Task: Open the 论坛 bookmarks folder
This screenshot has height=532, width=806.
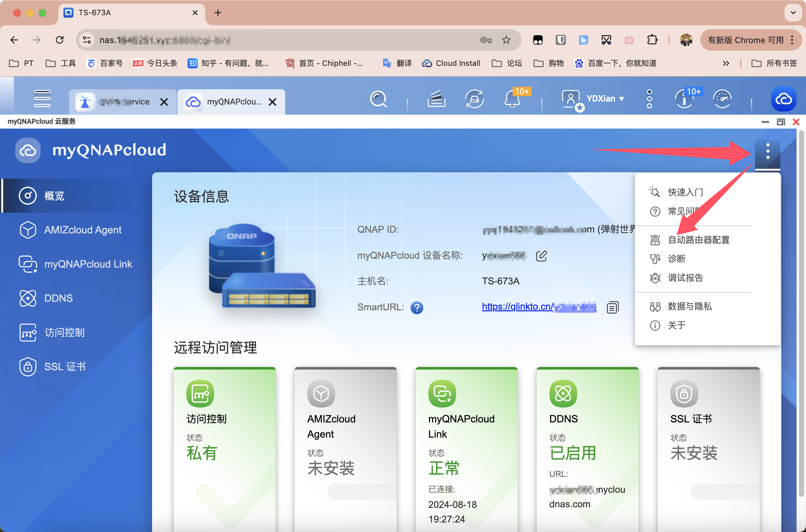Action: click(507, 63)
